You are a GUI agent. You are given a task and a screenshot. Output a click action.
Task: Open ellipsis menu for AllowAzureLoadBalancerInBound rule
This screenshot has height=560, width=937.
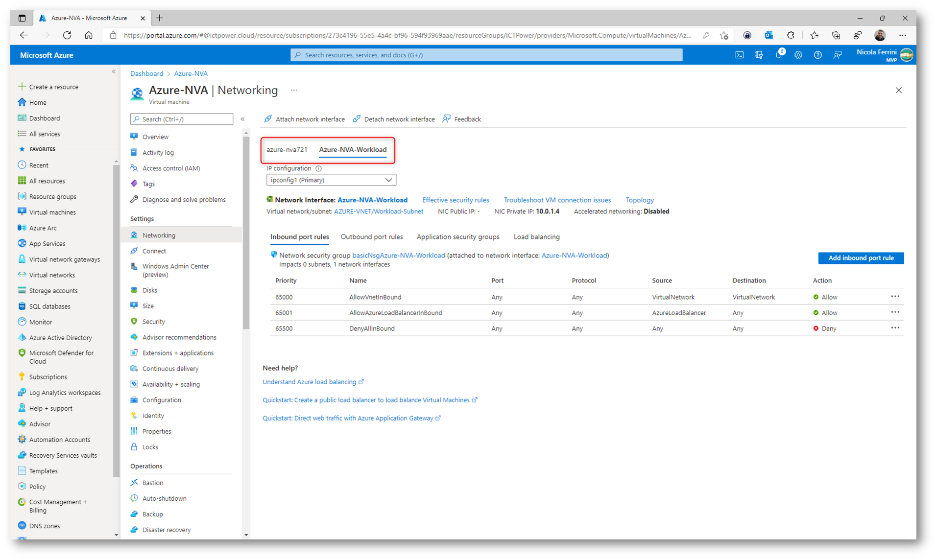point(895,312)
